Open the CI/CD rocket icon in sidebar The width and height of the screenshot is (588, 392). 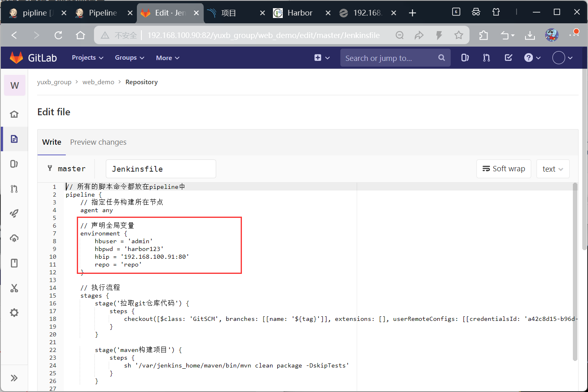tap(14, 213)
